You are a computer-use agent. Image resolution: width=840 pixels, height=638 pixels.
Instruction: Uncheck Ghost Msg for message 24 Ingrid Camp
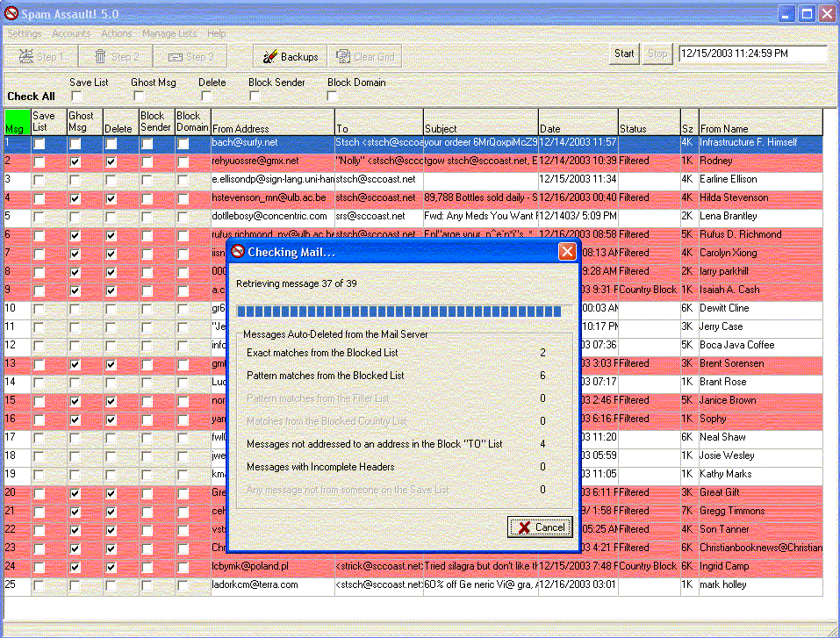pos(75,567)
